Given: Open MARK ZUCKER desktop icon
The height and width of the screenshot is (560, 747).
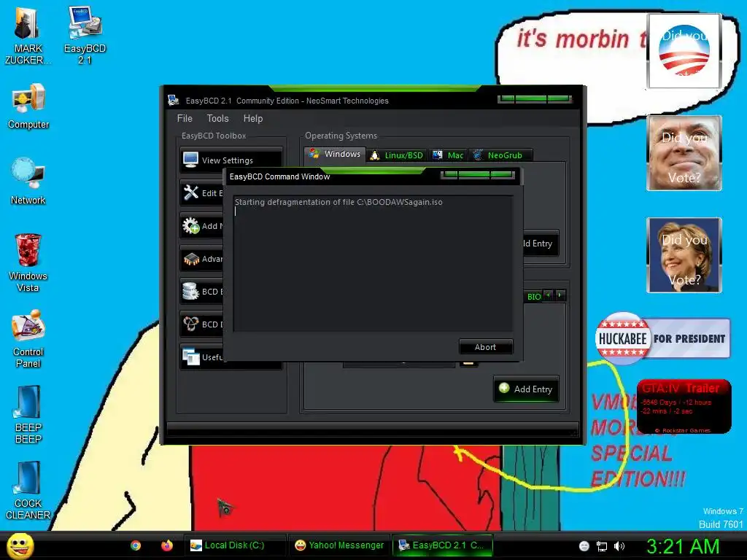Looking at the screenshot, I should click(x=27, y=36).
